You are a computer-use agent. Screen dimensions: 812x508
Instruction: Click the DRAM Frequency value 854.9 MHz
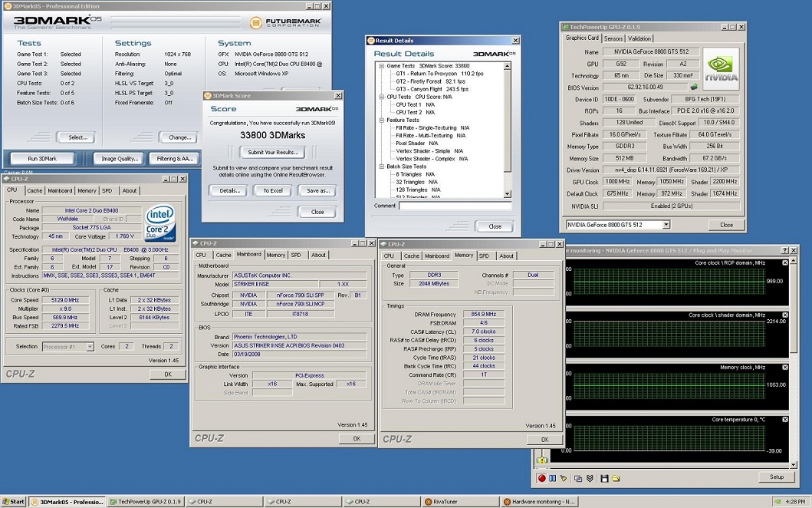pyautogui.click(x=484, y=314)
